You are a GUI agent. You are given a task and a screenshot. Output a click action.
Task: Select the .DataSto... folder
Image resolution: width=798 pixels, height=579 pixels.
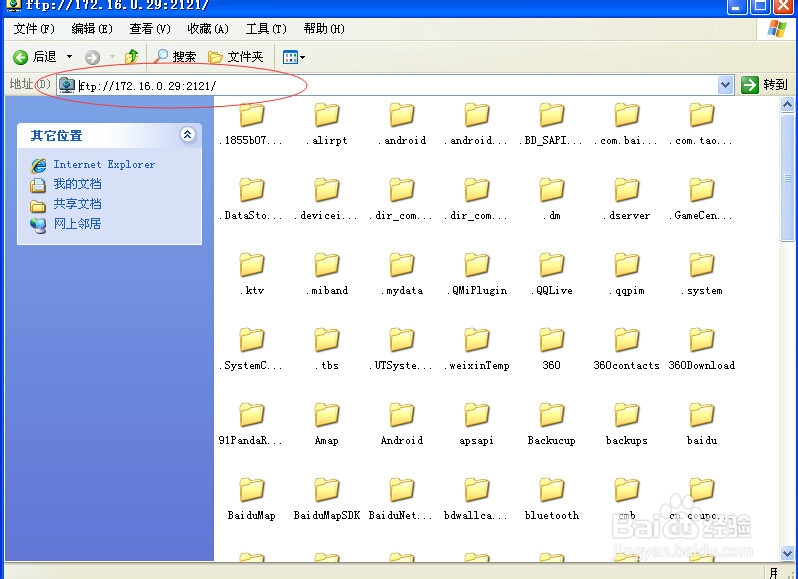pos(251,199)
